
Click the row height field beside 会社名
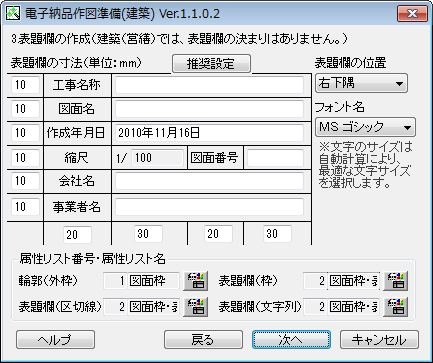pyautogui.click(x=25, y=181)
